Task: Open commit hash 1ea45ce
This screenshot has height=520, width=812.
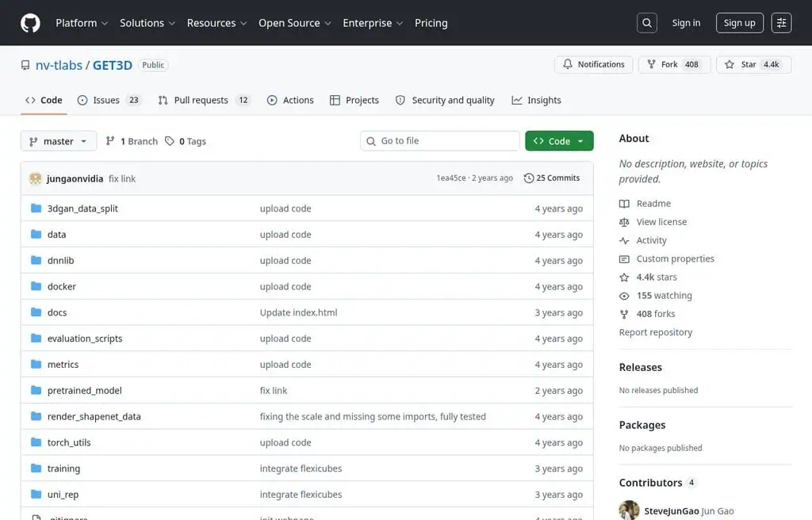Action: [450, 178]
